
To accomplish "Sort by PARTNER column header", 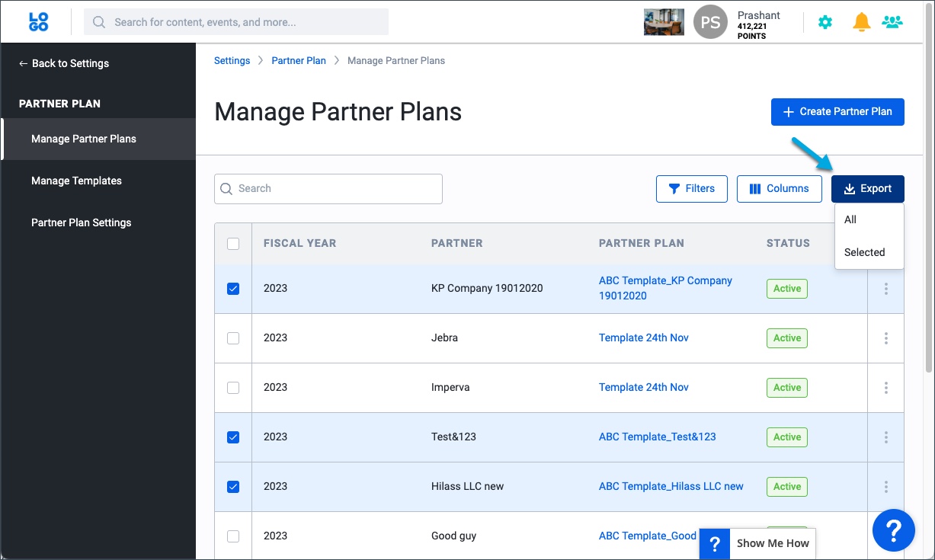I will 456,243.
